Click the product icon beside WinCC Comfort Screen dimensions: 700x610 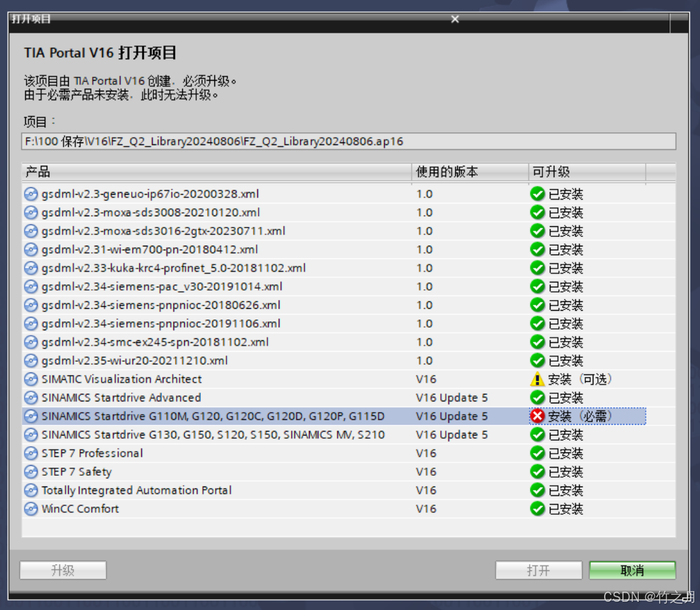click(31, 509)
